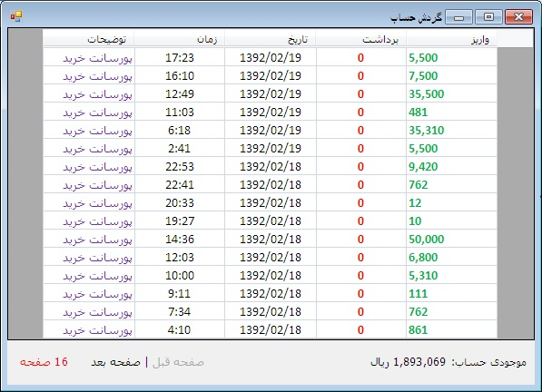Click the application icon in title bar

tap(16, 16)
